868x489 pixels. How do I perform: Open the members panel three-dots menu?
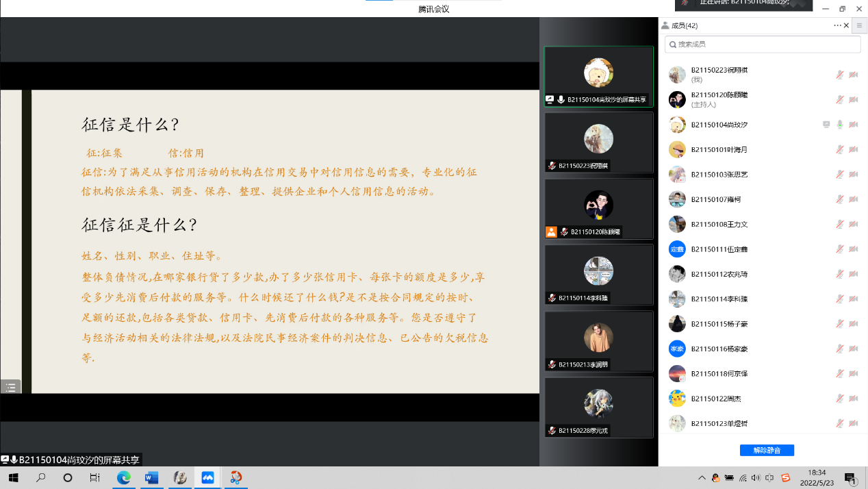837,25
